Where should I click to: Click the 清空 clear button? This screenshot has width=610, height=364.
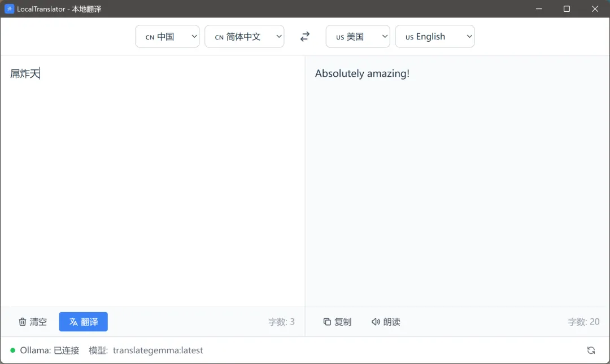33,322
